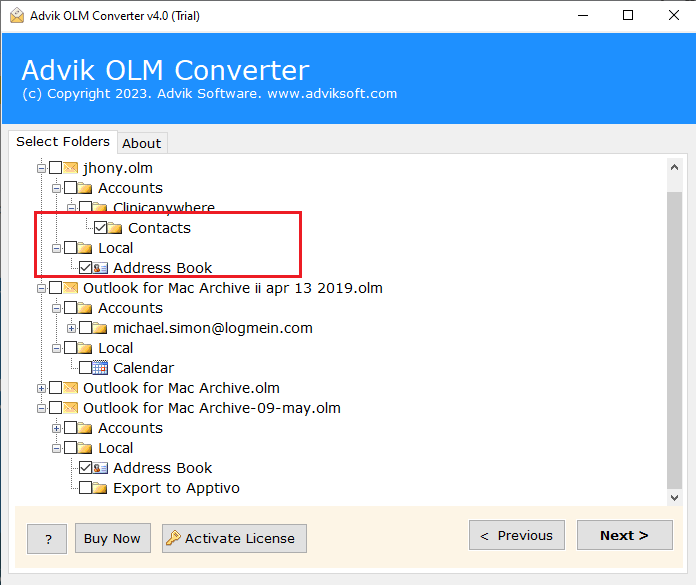The height and width of the screenshot is (585, 696).
Task: Check Outlook for Mac Archive ii apr 13 2019.olm box
Action: 55,288
